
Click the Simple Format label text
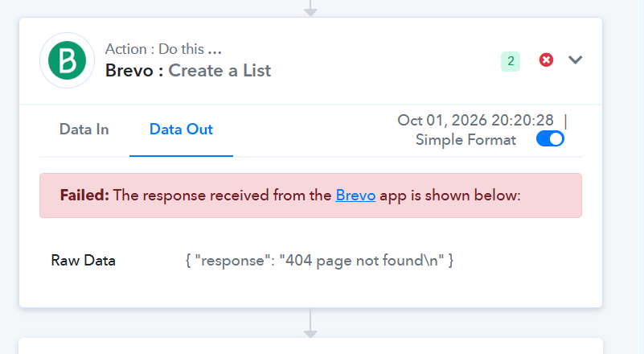[x=466, y=140]
